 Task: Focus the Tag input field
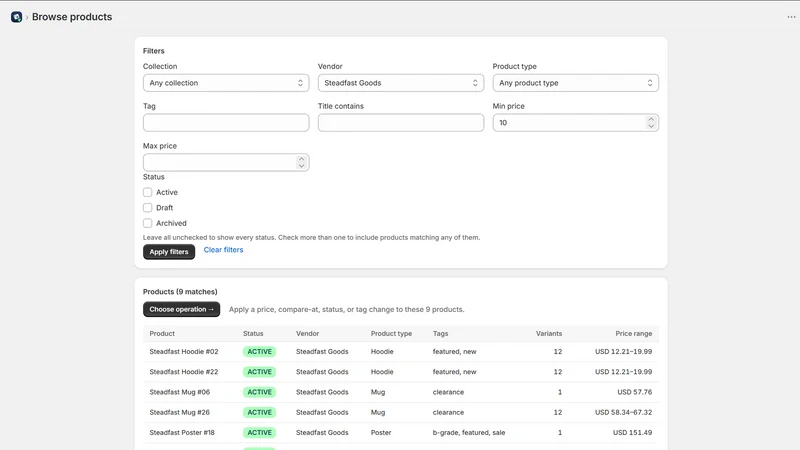226,122
